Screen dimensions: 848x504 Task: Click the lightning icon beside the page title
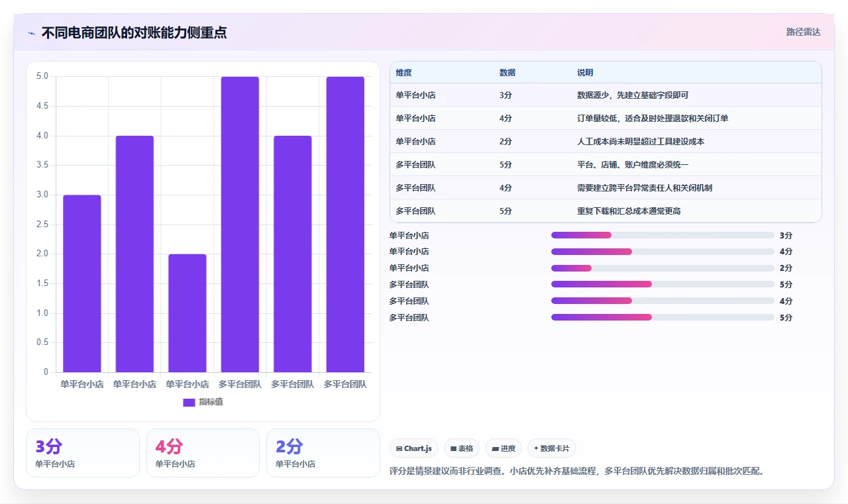click(x=32, y=33)
